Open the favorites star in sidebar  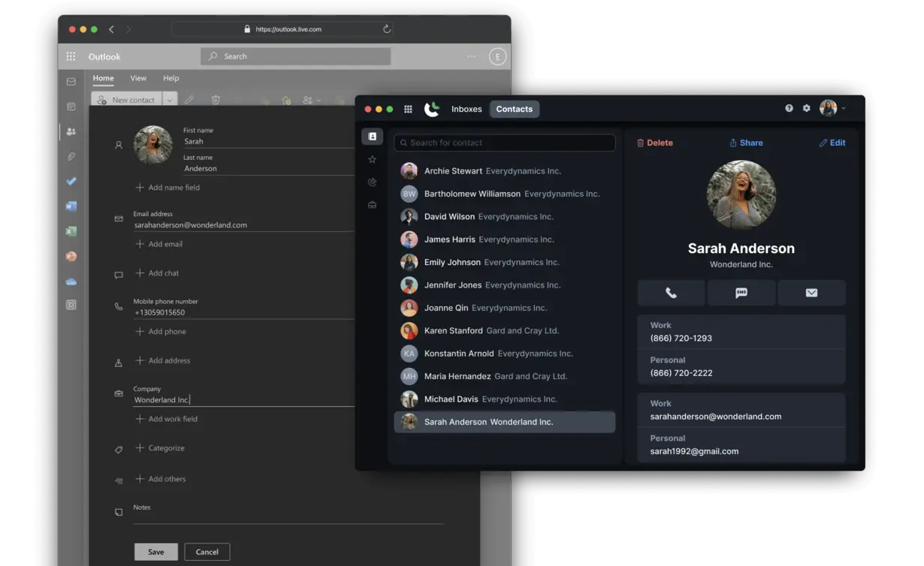point(372,159)
